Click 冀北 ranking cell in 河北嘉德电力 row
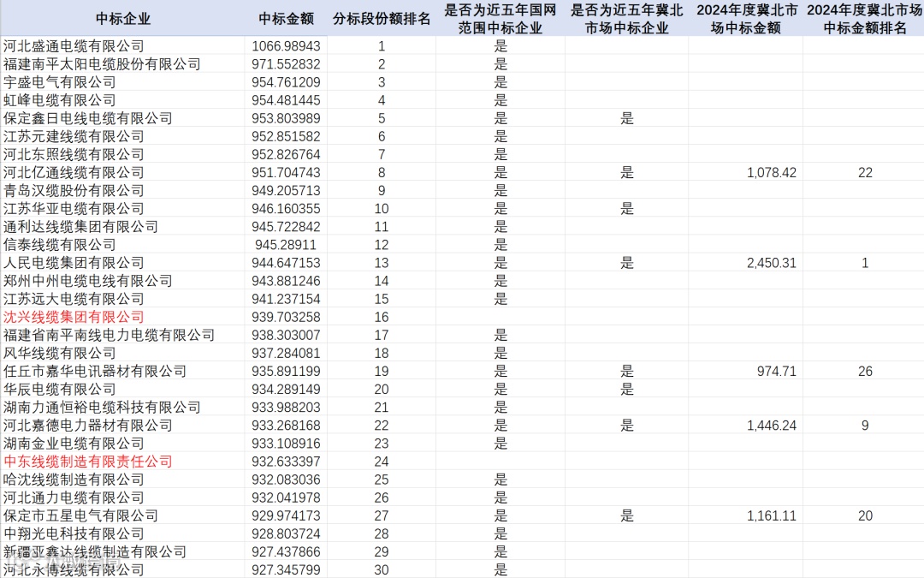Image resolution: width=924 pixels, height=578 pixels. (863, 426)
